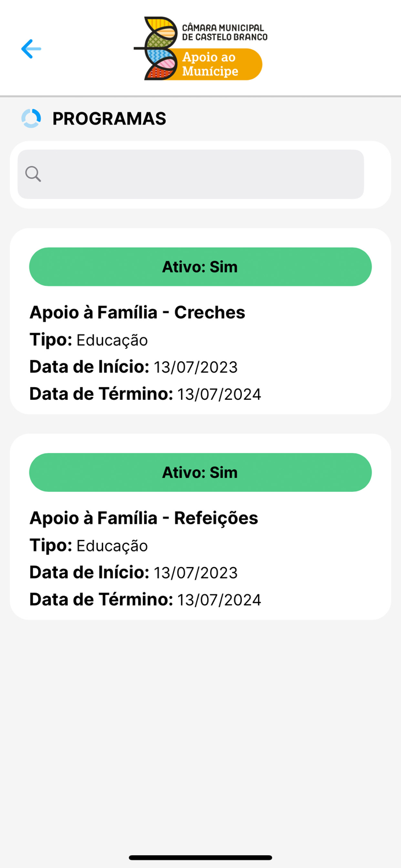Screen dimensions: 401x868
Task: Click inside the search input field
Action: pyautogui.click(x=190, y=174)
